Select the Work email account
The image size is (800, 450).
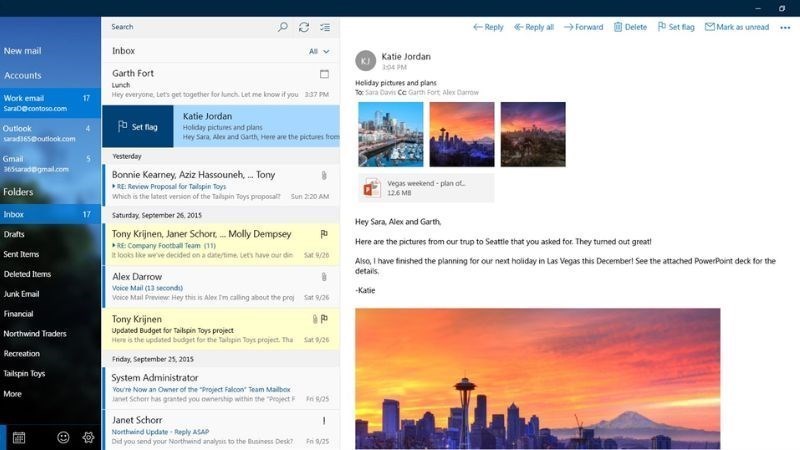[51, 103]
